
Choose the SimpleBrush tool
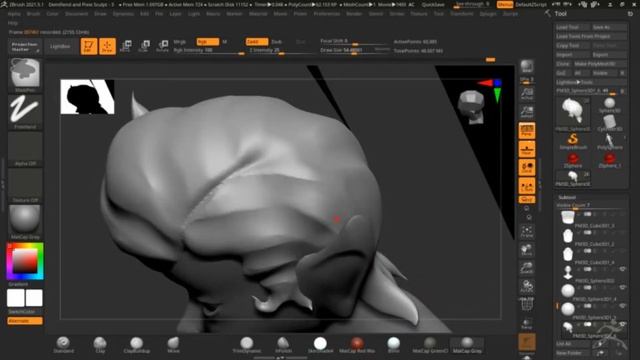coord(573,141)
